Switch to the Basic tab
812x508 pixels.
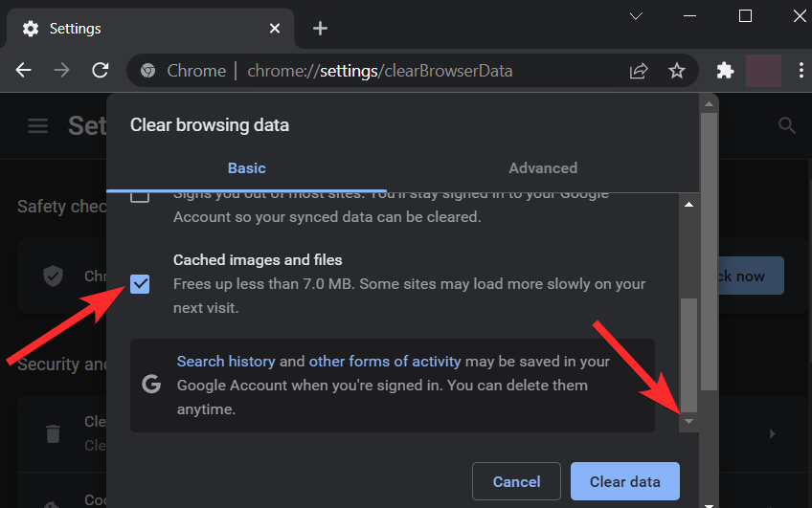pos(246,168)
